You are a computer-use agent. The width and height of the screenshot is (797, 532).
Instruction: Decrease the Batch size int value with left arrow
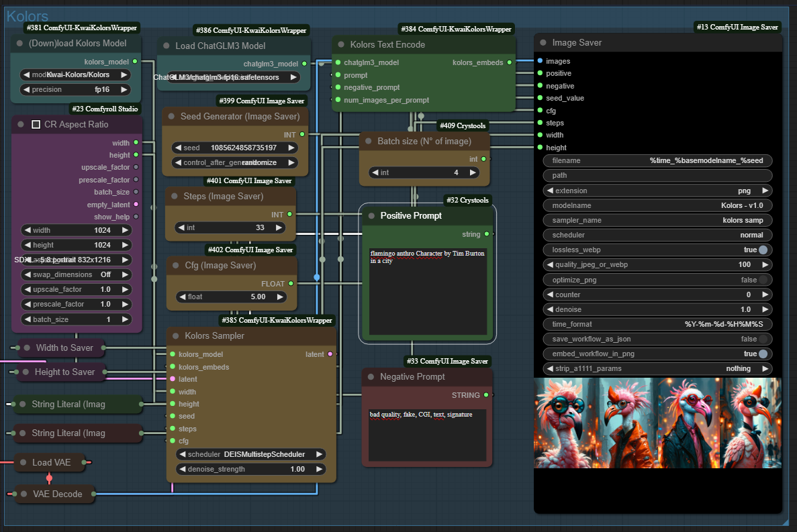[374, 172]
